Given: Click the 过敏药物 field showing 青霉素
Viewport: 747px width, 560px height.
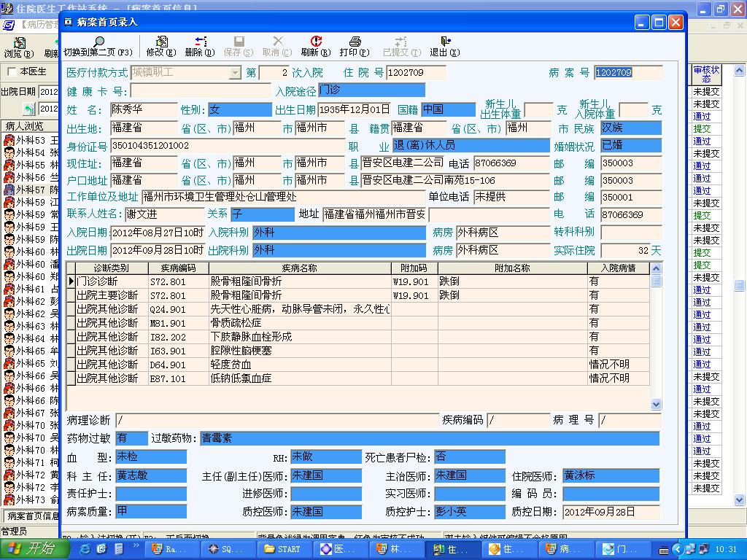Looking at the screenshot, I should (430, 438).
